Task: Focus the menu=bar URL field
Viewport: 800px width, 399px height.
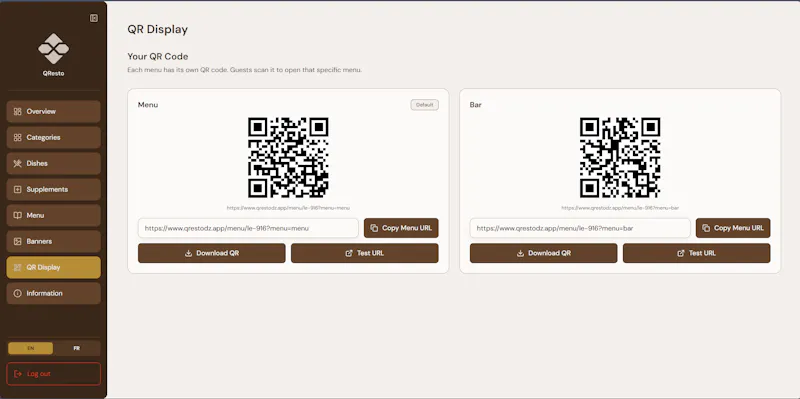Action: click(x=580, y=228)
